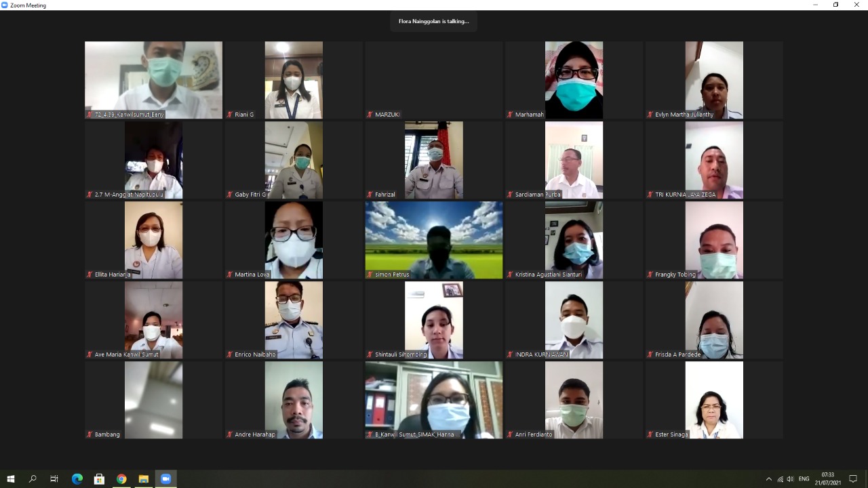
Task: Click the muted mic icon beside Riani G
Action: tap(230, 115)
